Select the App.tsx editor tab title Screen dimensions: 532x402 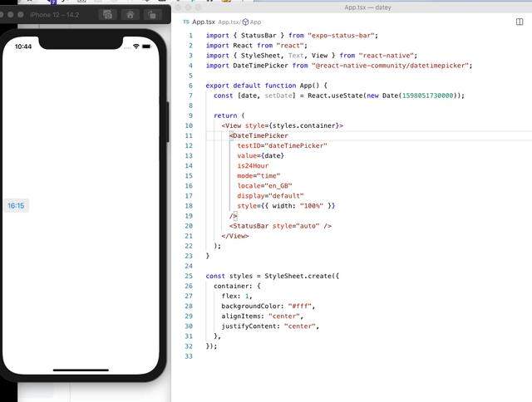203,22
